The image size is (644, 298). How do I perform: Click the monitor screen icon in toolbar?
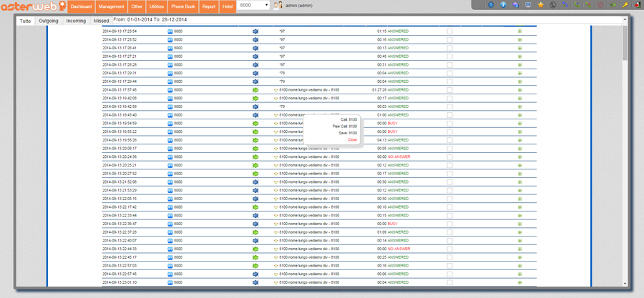pyautogui.click(x=528, y=5)
